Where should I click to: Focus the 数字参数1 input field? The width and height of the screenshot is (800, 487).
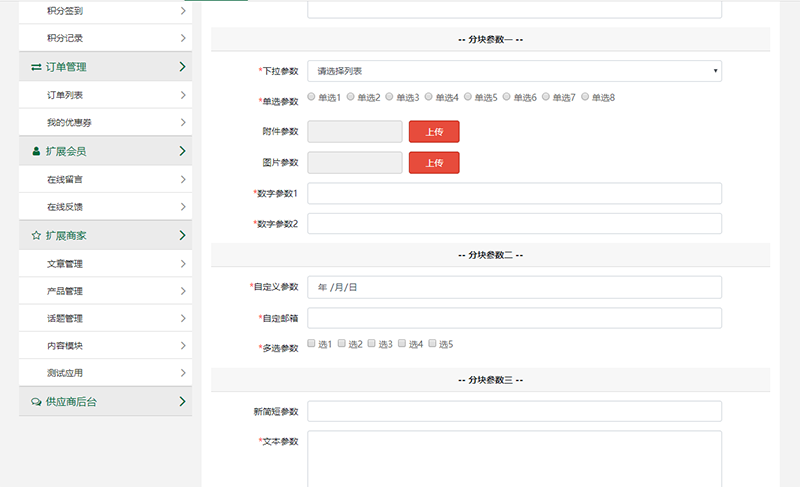[514, 193]
